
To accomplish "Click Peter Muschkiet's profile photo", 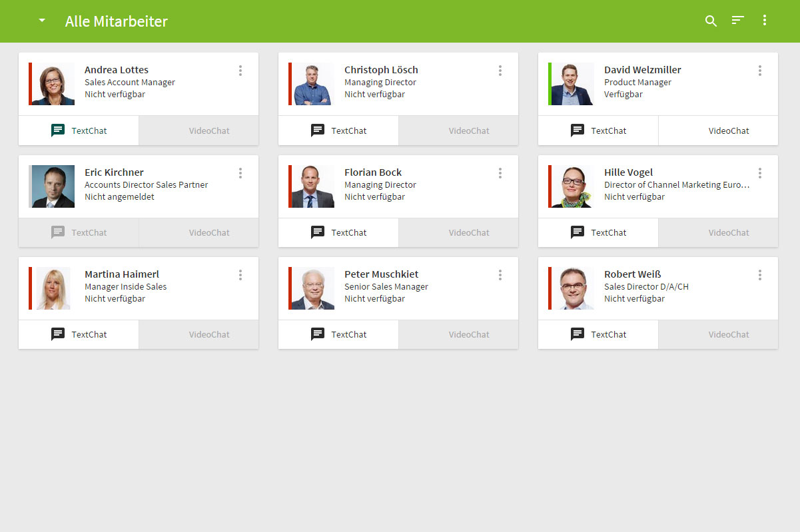I will pos(313,288).
